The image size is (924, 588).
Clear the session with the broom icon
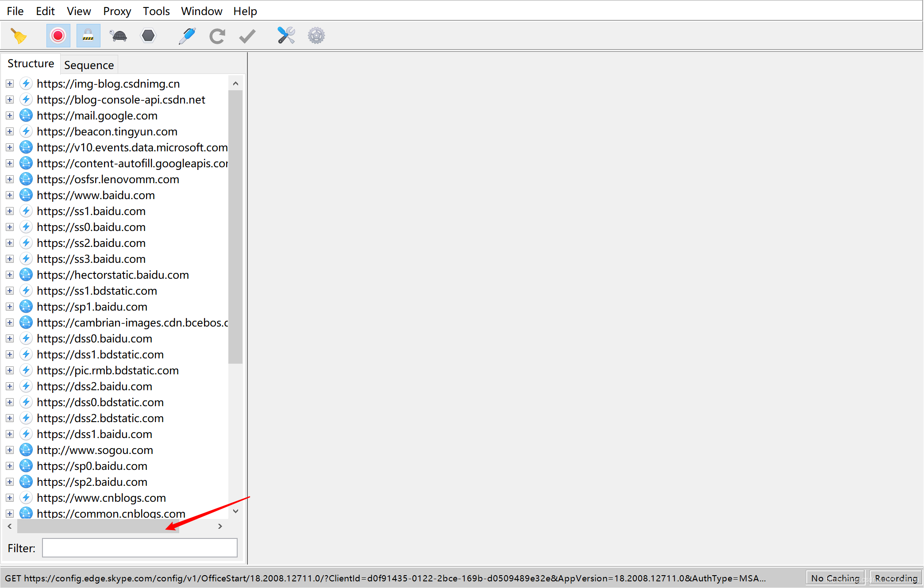(x=19, y=36)
